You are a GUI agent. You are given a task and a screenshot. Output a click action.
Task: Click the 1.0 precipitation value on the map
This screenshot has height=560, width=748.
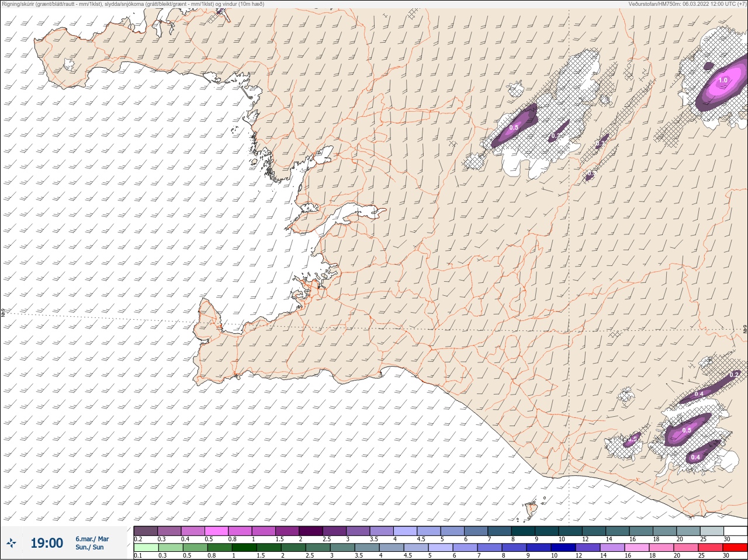coord(723,81)
